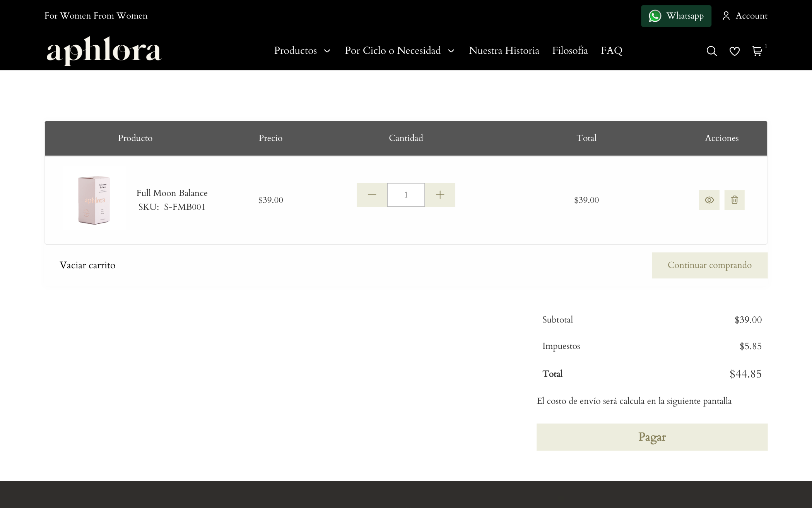Open the wishlist heart icon

[x=734, y=51]
